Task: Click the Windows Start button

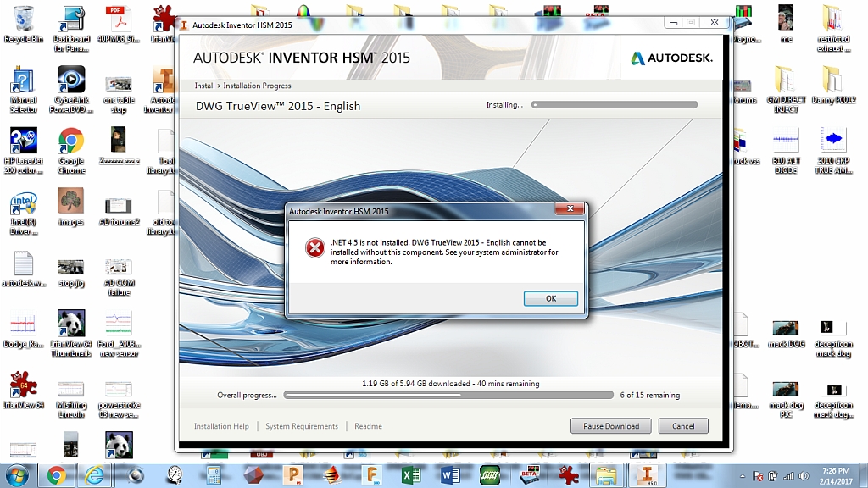Action: click(x=17, y=475)
